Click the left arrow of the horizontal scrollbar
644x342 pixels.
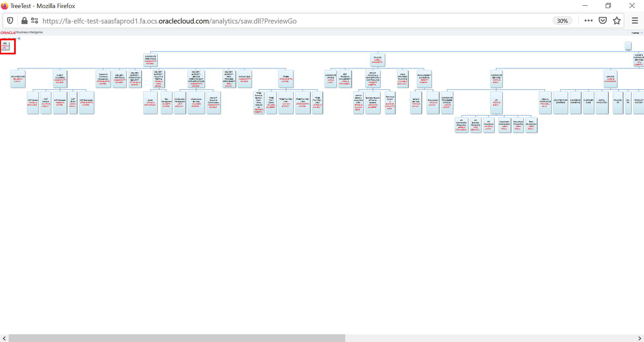click(x=4, y=339)
